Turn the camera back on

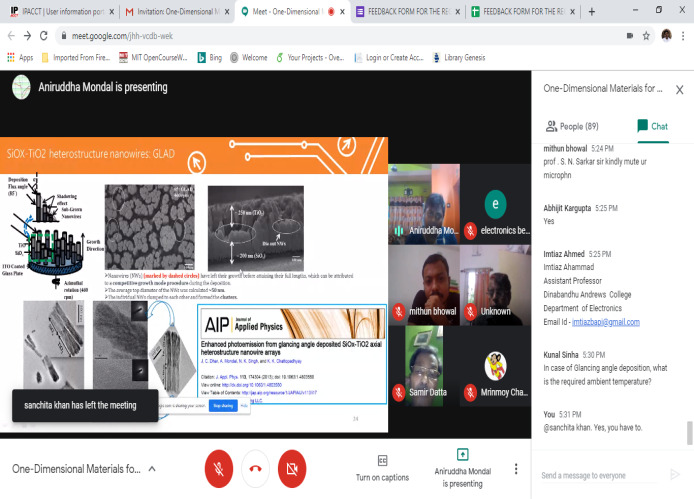291,468
